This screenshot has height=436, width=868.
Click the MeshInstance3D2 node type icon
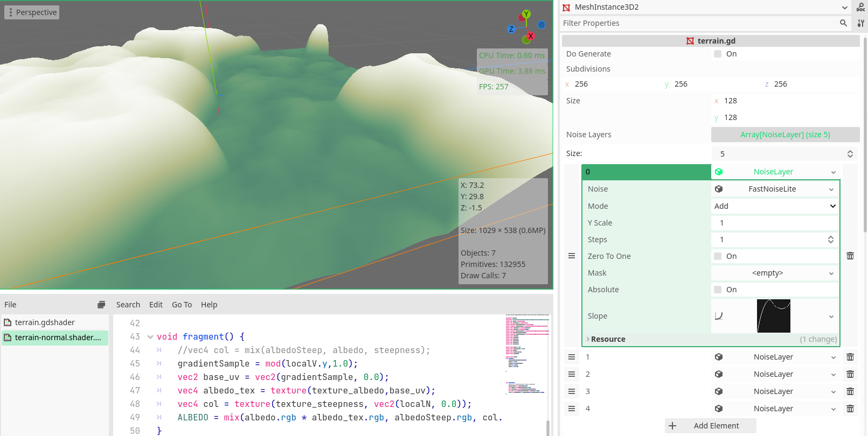(x=566, y=8)
